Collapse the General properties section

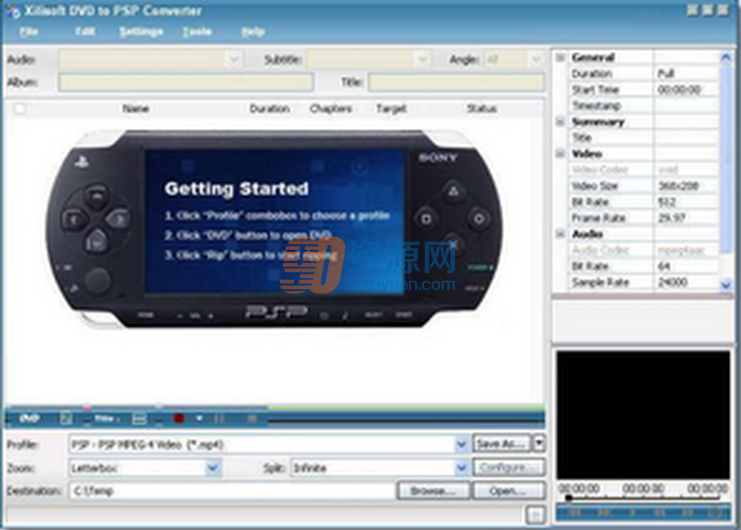click(560, 58)
